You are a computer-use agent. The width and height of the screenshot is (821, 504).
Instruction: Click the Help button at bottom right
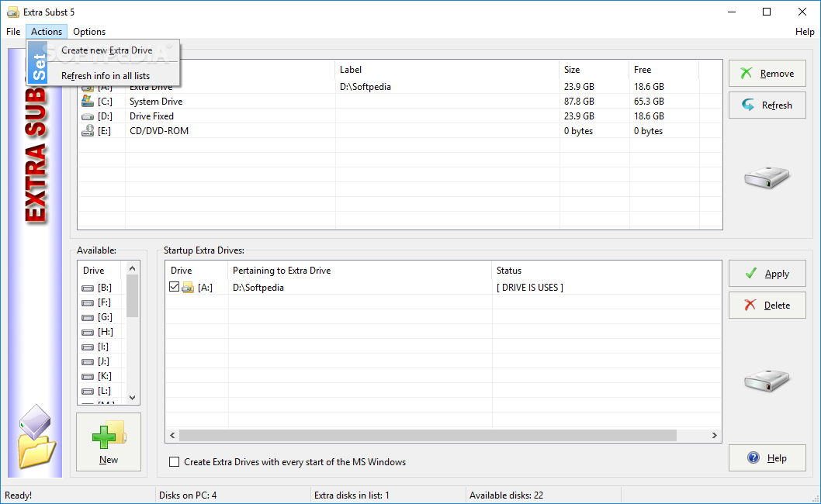click(x=767, y=458)
